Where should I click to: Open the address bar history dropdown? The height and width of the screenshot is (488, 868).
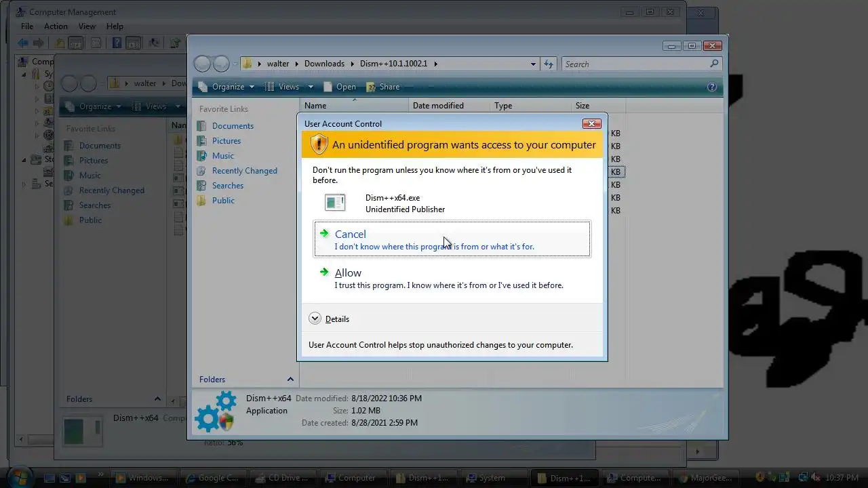(533, 64)
